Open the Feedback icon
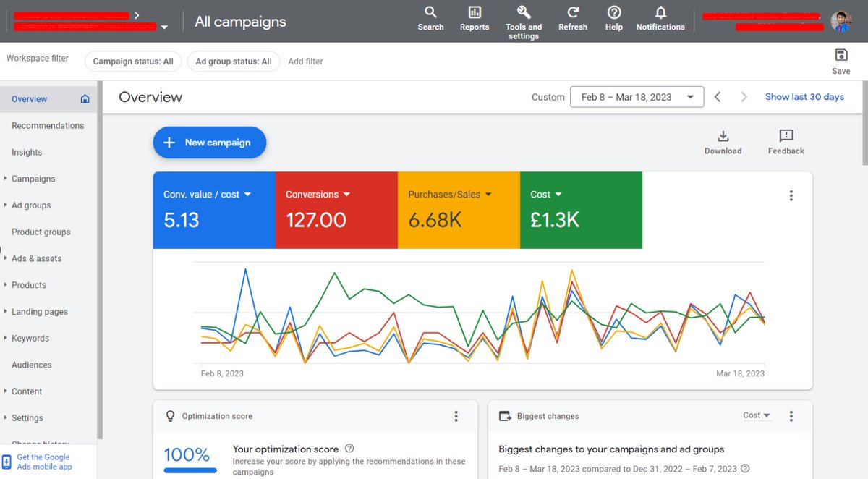The height and width of the screenshot is (479, 868). (786, 136)
